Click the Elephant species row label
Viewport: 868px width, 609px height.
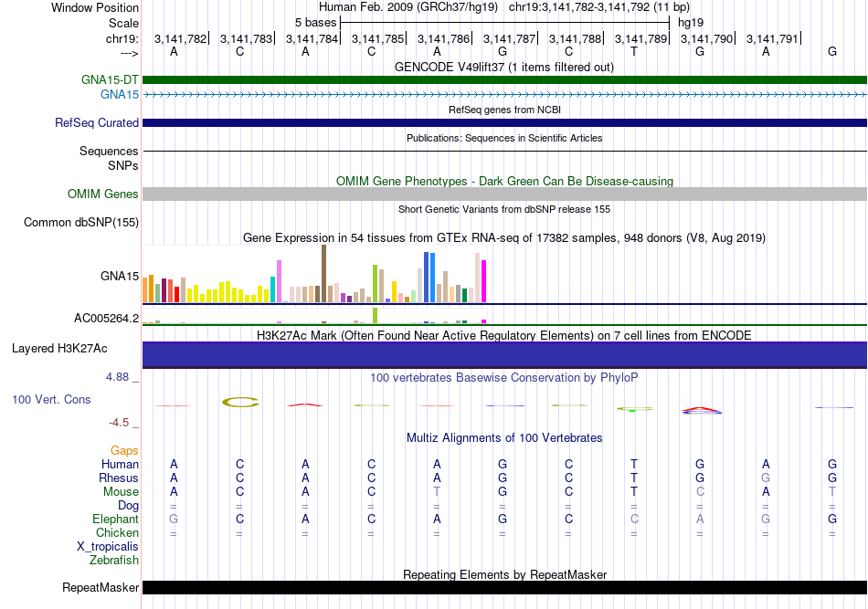[x=116, y=520]
